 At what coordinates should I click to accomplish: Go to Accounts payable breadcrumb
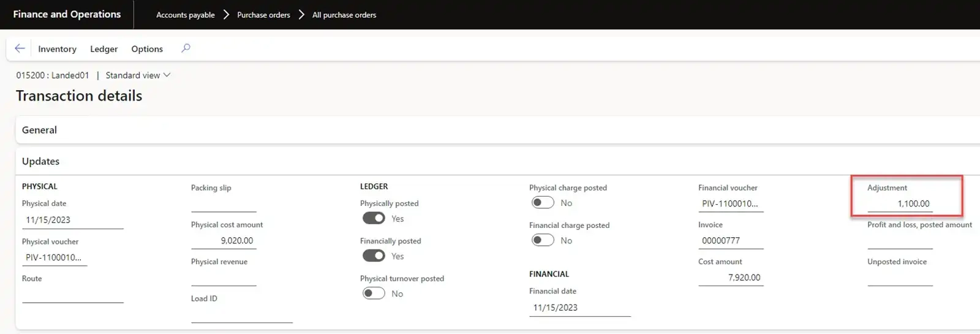185,15
